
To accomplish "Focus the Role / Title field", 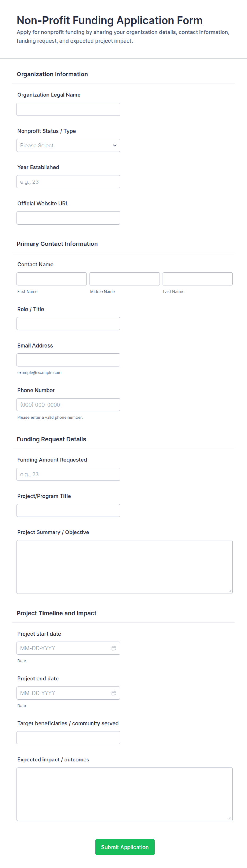I will [x=68, y=324].
